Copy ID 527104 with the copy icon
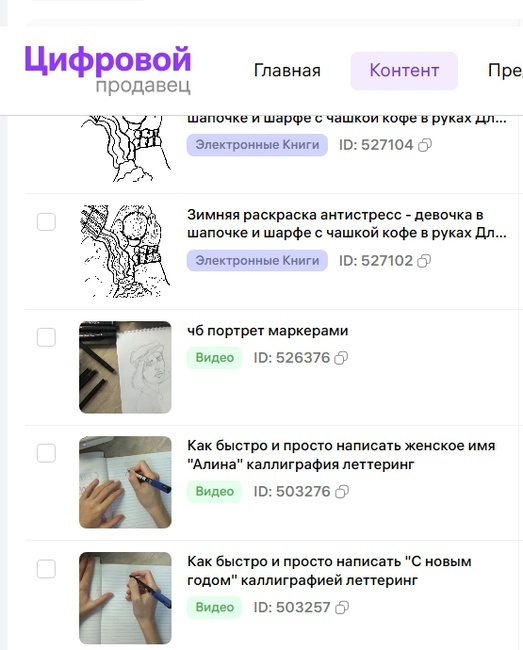 425,145
